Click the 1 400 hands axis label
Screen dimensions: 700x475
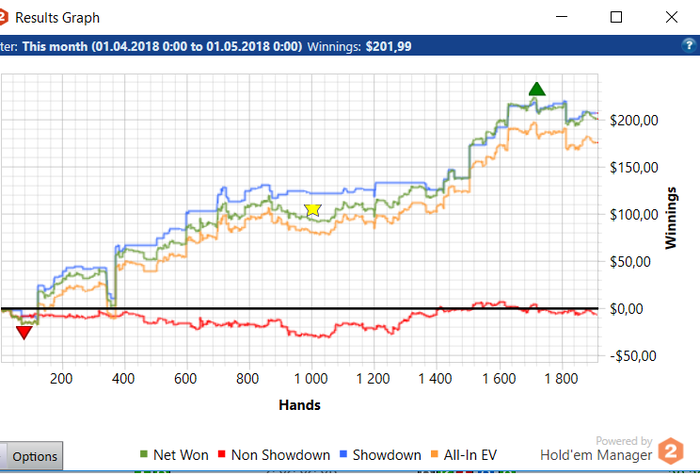coord(435,379)
